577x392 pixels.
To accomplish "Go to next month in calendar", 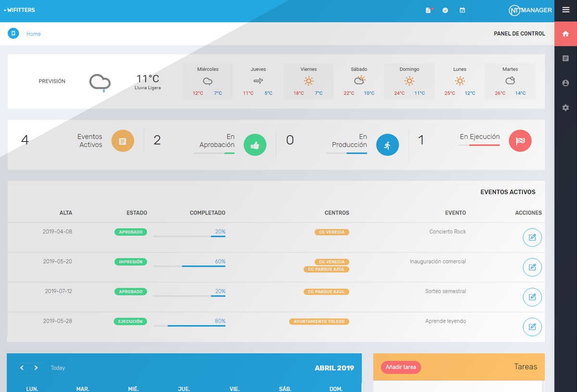I will [36, 368].
